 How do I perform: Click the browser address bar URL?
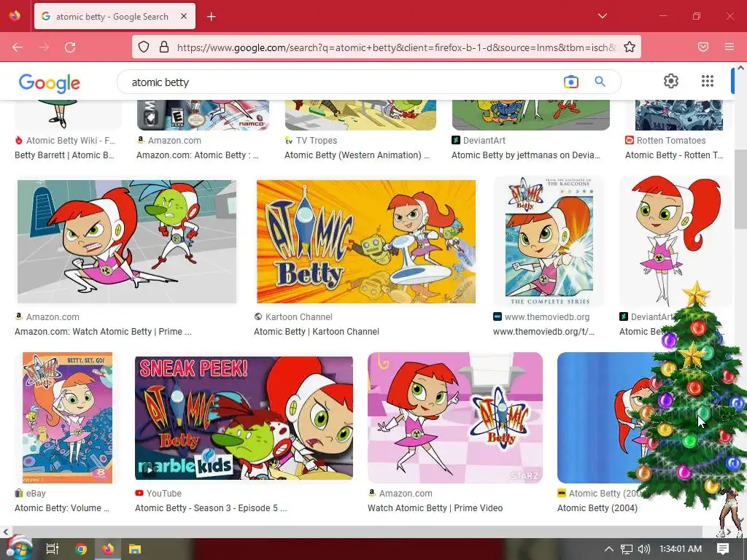(x=396, y=47)
